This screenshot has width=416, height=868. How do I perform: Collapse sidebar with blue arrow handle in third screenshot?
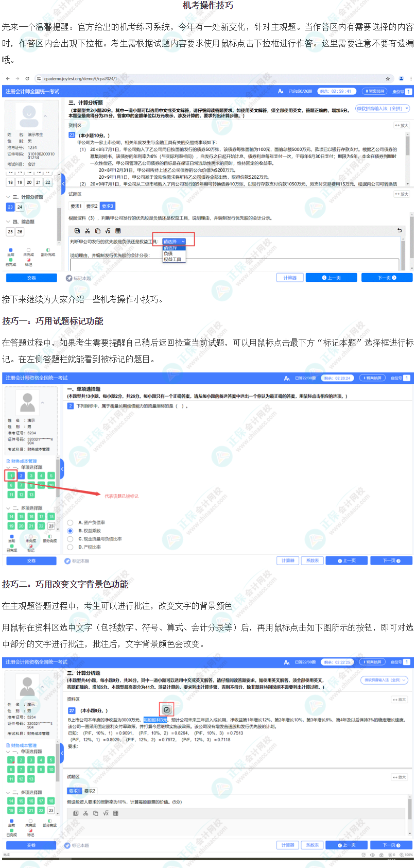(x=62, y=753)
